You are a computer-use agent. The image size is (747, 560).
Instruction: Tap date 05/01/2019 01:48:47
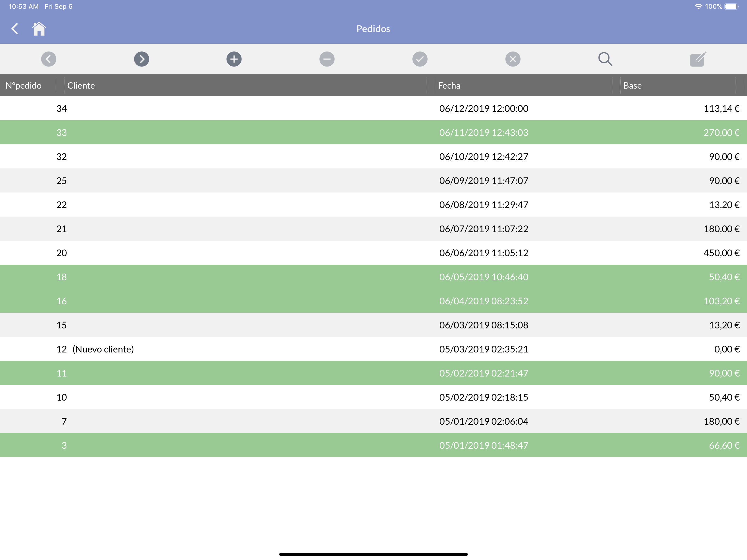pyautogui.click(x=484, y=445)
